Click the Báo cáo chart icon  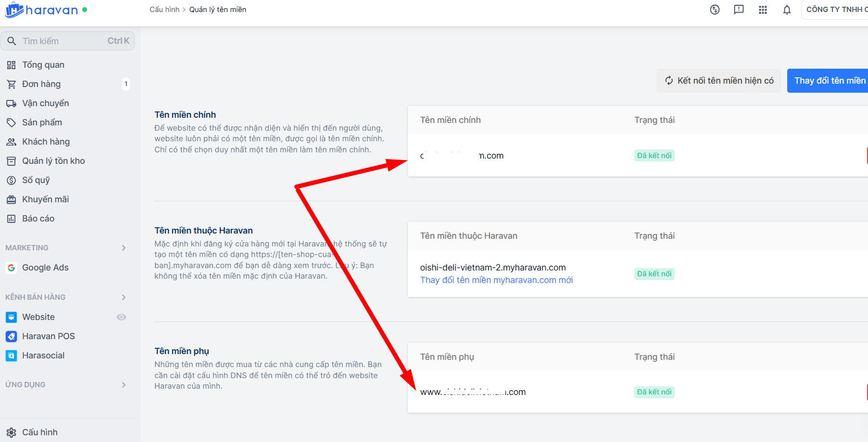click(11, 219)
